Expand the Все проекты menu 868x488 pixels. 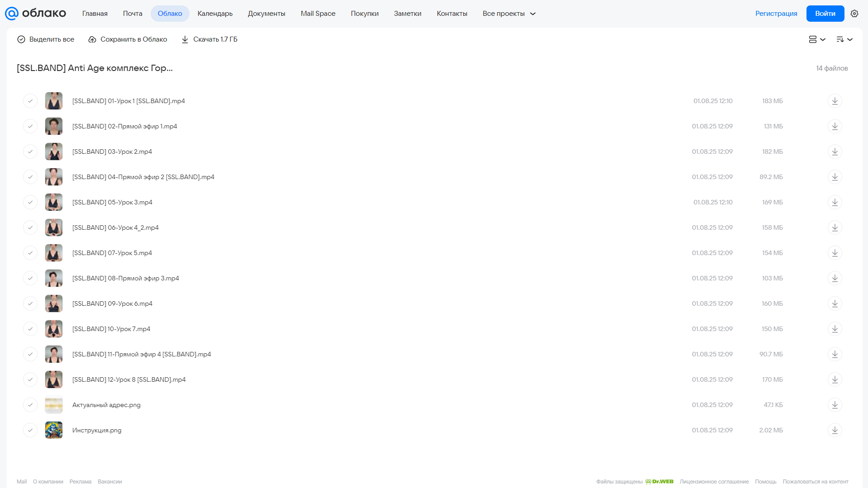[x=509, y=14]
